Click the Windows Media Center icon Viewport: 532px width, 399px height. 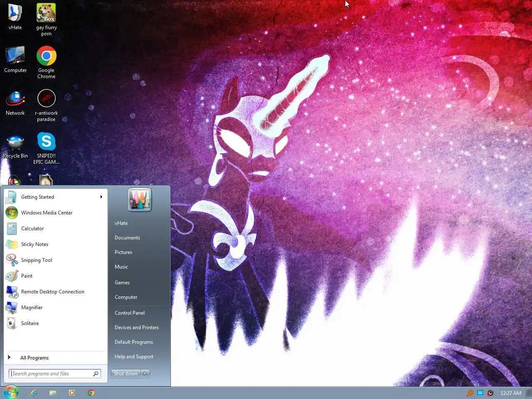click(x=12, y=213)
